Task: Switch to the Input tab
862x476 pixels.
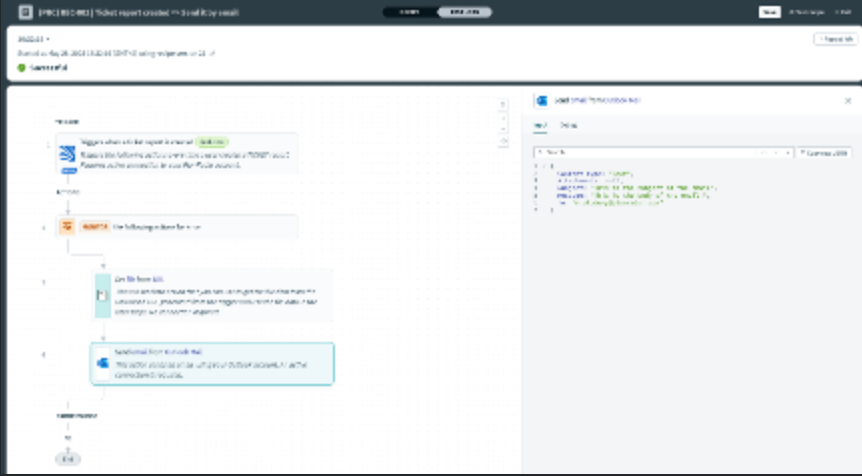Action: tap(540, 125)
